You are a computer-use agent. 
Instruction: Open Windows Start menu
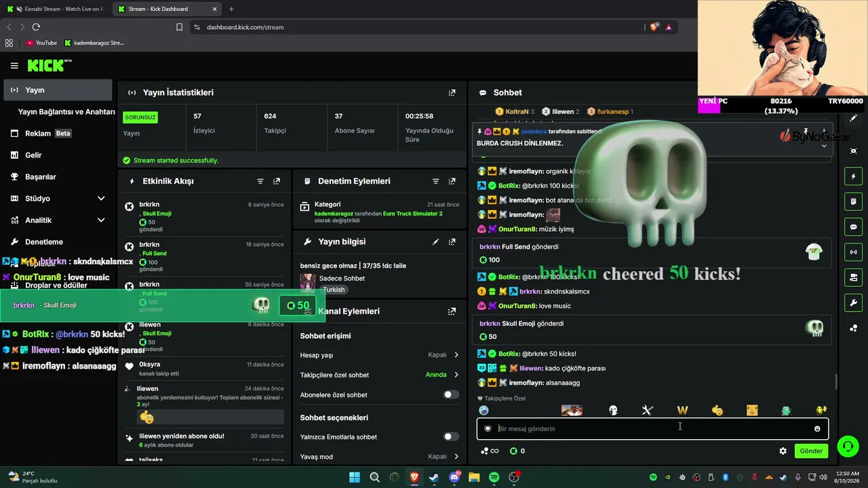click(x=355, y=477)
